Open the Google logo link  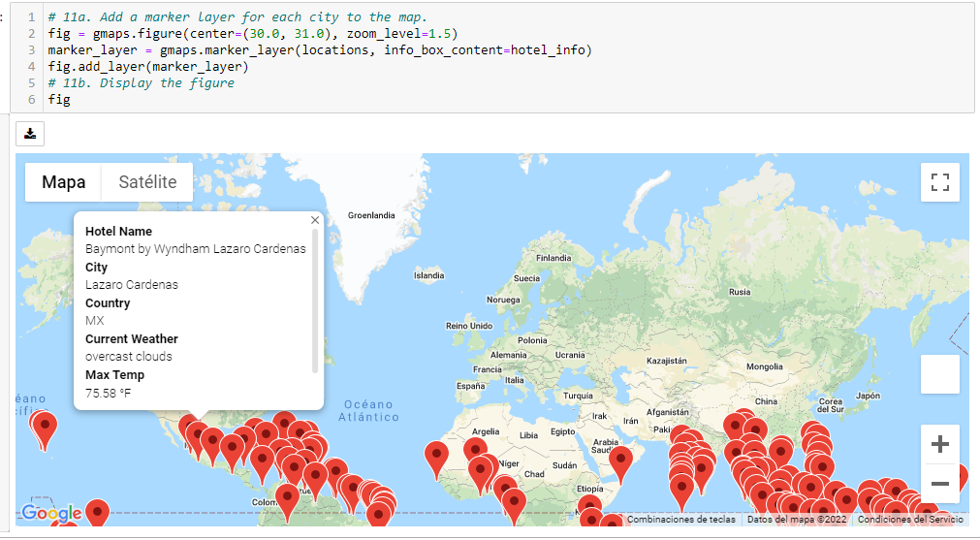51,513
